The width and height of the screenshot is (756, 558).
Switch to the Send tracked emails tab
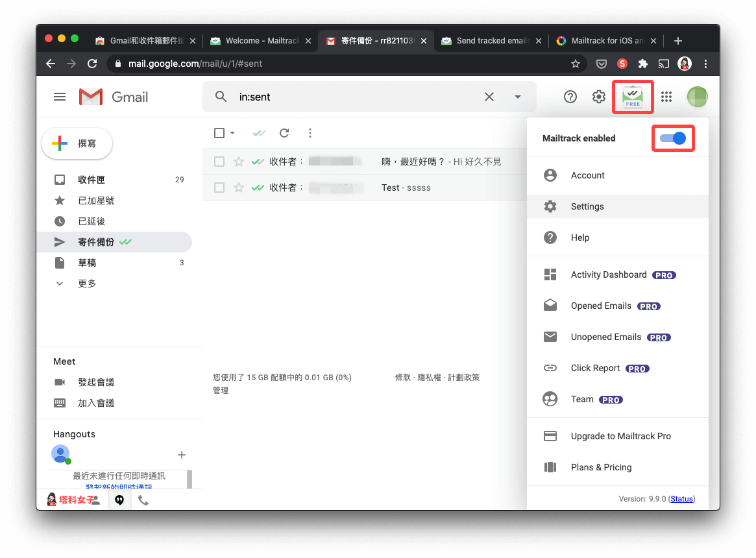[x=491, y=40]
